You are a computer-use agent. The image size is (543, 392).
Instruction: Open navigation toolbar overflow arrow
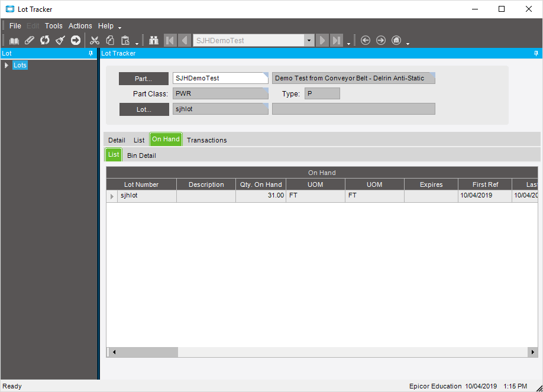(349, 44)
